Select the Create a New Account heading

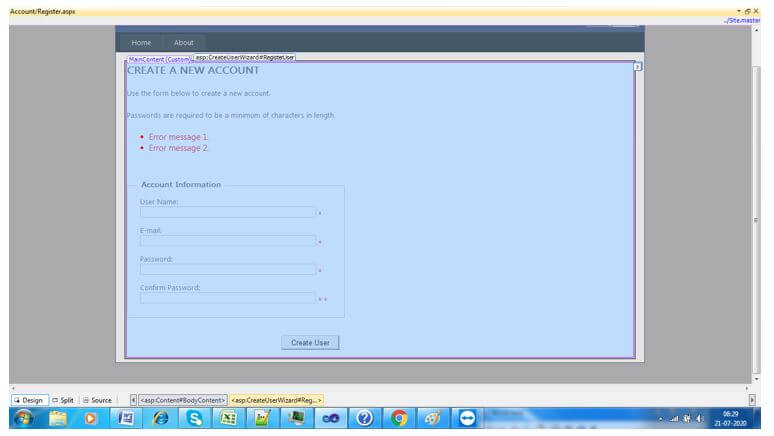(x=193, y=71)
